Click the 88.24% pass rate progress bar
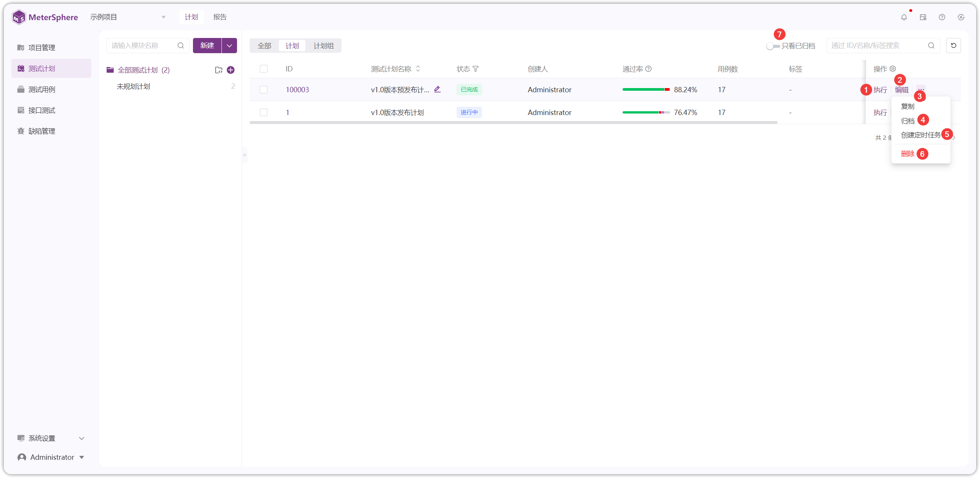 pyautogui.click(x=646, y=90)
